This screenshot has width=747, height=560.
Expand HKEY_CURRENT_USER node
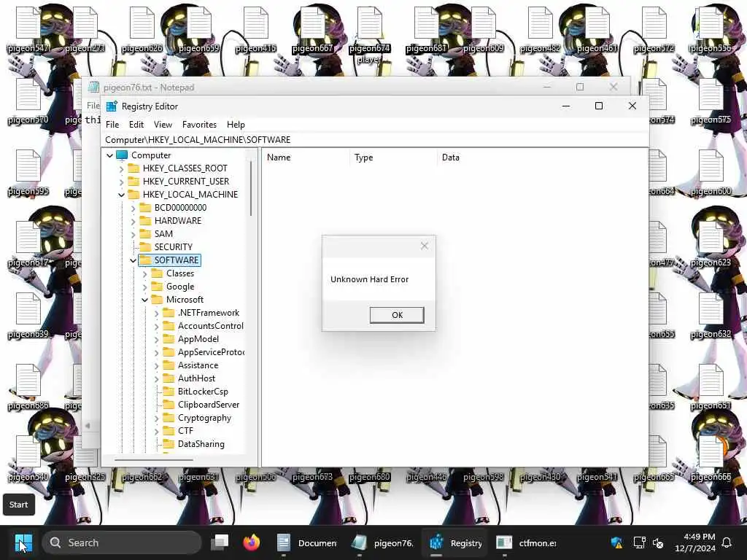(122, 182)
